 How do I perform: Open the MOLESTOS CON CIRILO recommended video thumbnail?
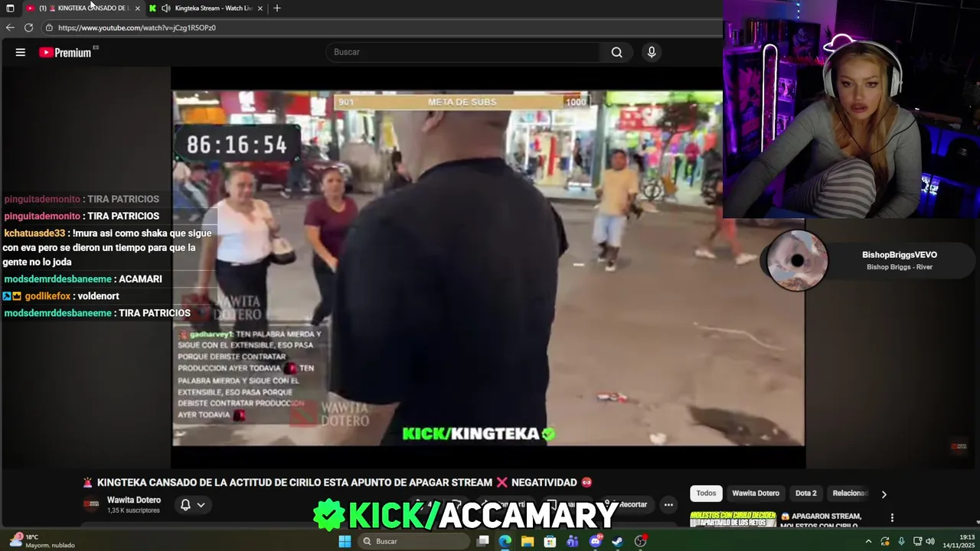point(733,520)
